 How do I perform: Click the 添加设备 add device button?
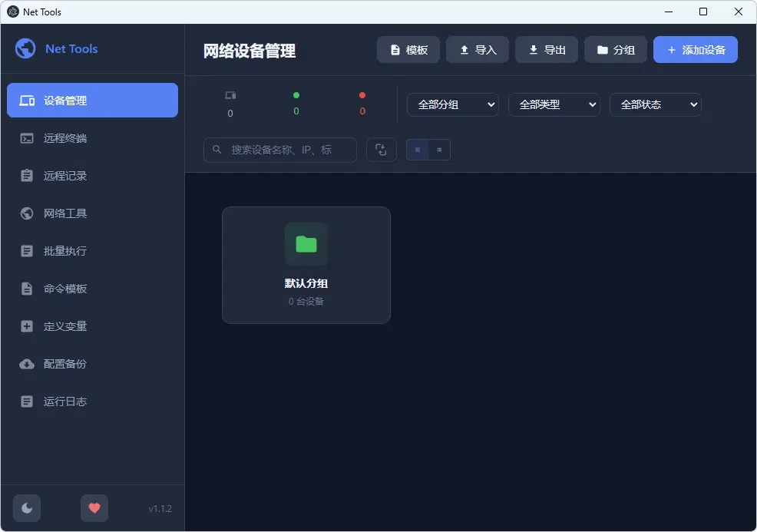tap(695, 49)
